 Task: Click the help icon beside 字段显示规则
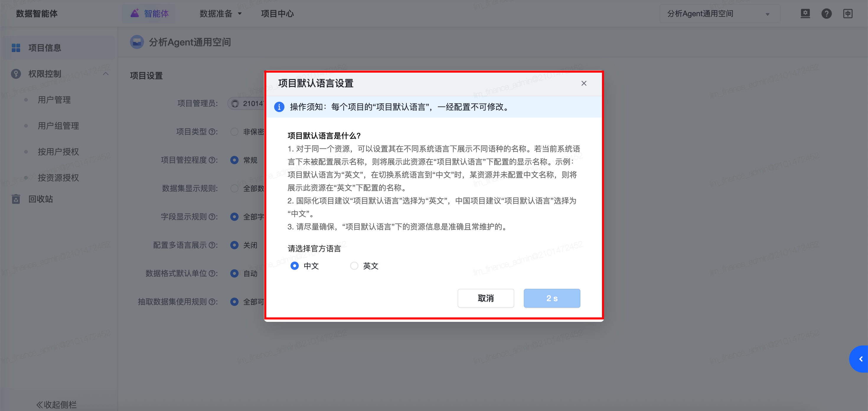click(x=213, y=217)
